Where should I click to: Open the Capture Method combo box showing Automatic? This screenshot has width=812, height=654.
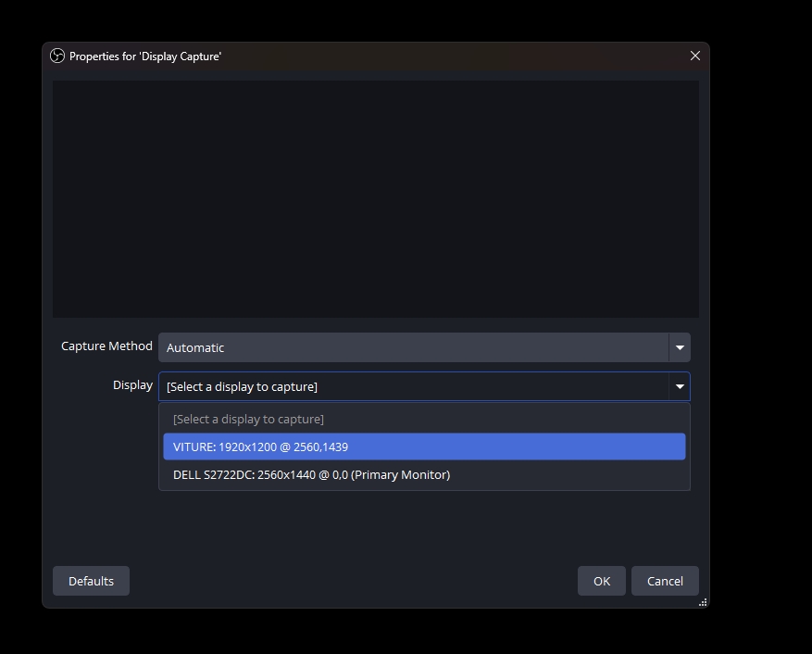point(413,347)
